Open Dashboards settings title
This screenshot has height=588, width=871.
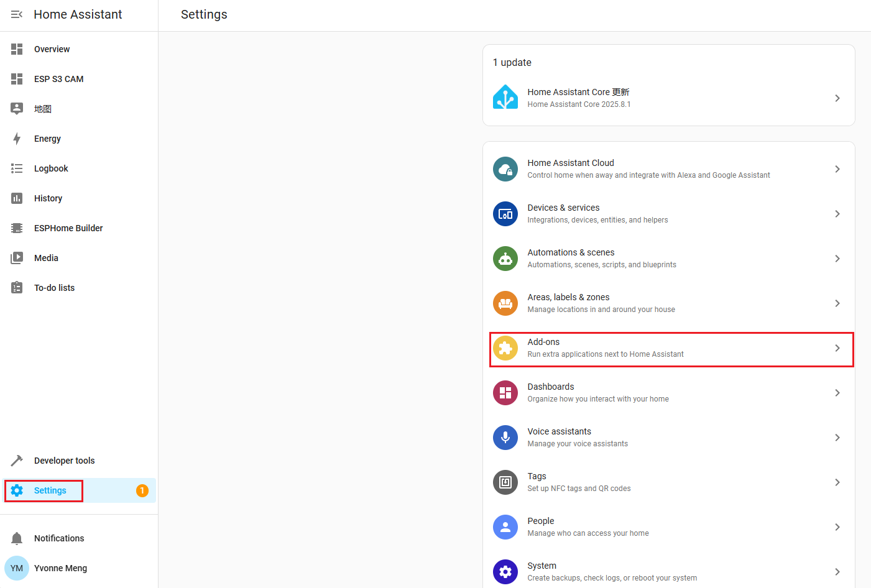tap(551, 387)
